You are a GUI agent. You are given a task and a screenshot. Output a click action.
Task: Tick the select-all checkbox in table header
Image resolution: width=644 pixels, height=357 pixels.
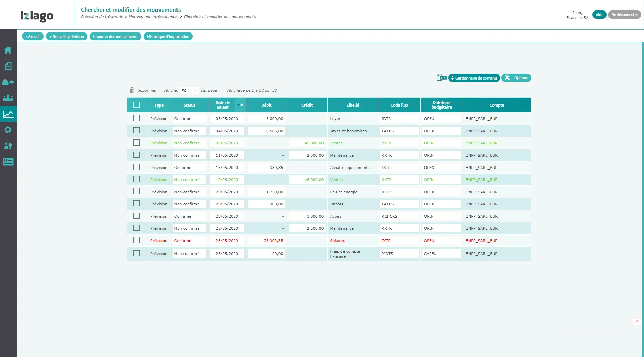tap(137, 105)
